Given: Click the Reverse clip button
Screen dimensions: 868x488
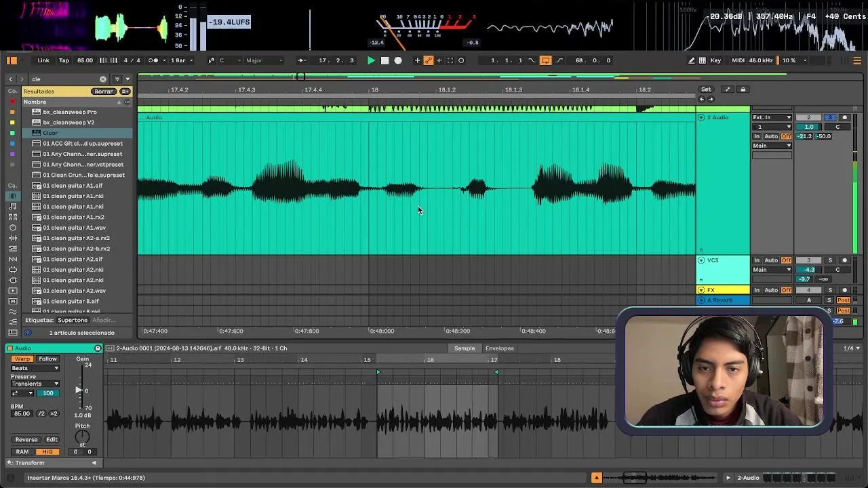Looking at the screenshot, I should point(26,440).
